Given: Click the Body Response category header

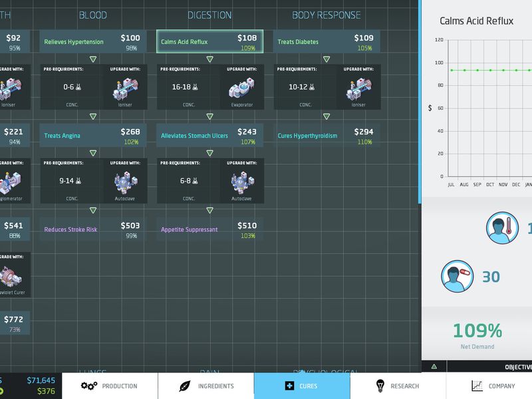Looking at the screenshot, I should (327, 15).
